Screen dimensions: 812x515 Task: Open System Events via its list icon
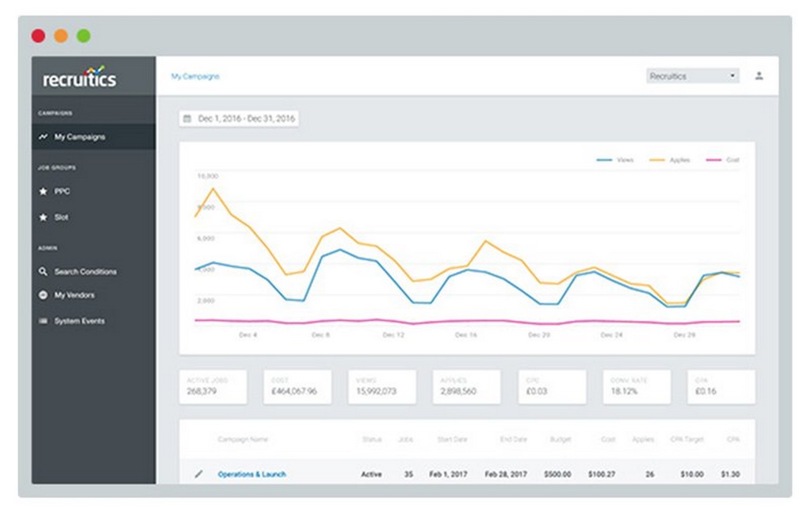pos(43,321)
